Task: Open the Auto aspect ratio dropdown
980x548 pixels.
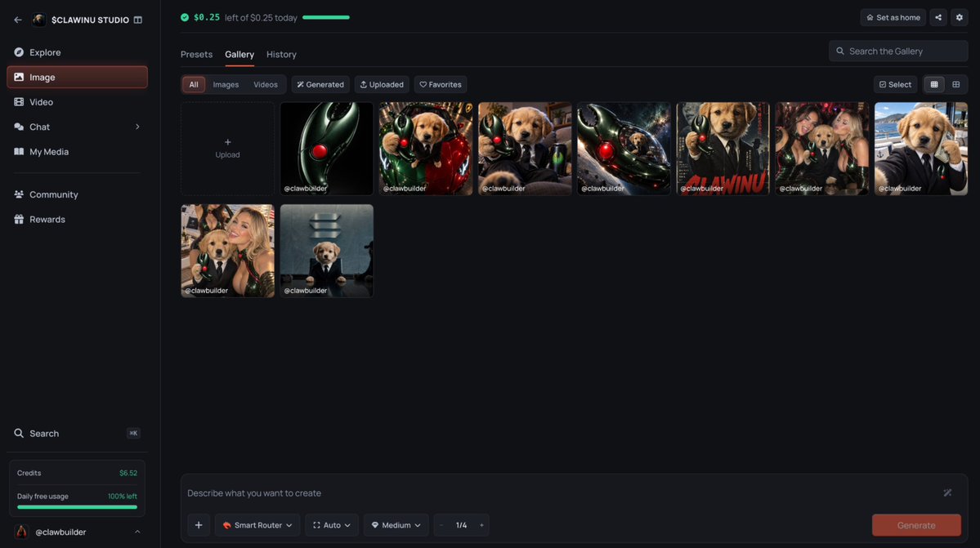Action: [332, 525]
